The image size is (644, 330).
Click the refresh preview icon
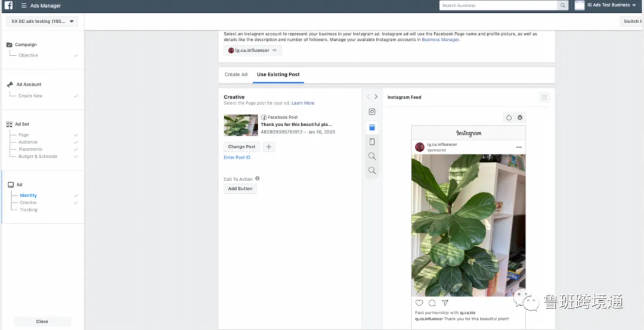(509, 118)
